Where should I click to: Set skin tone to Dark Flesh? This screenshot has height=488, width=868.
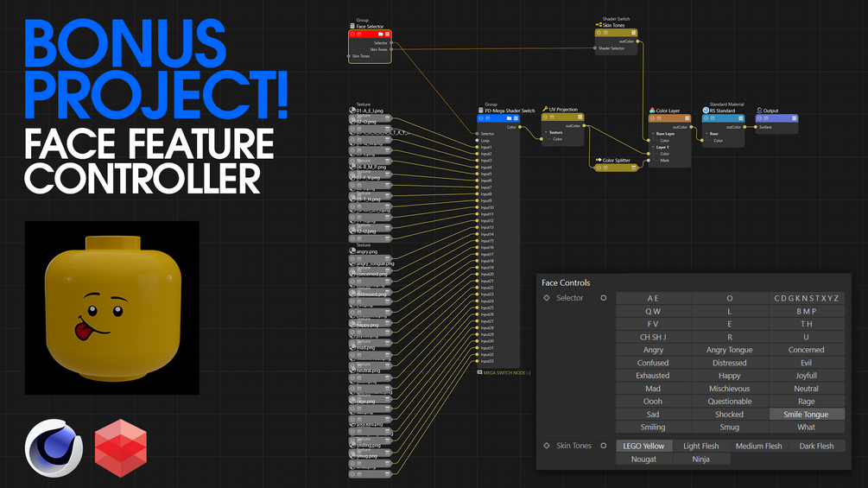[x=816, y=446]
